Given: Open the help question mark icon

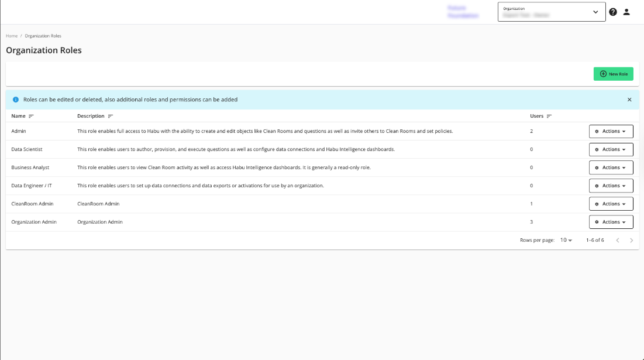Looking at the screenshot, I should coord(613,12).
